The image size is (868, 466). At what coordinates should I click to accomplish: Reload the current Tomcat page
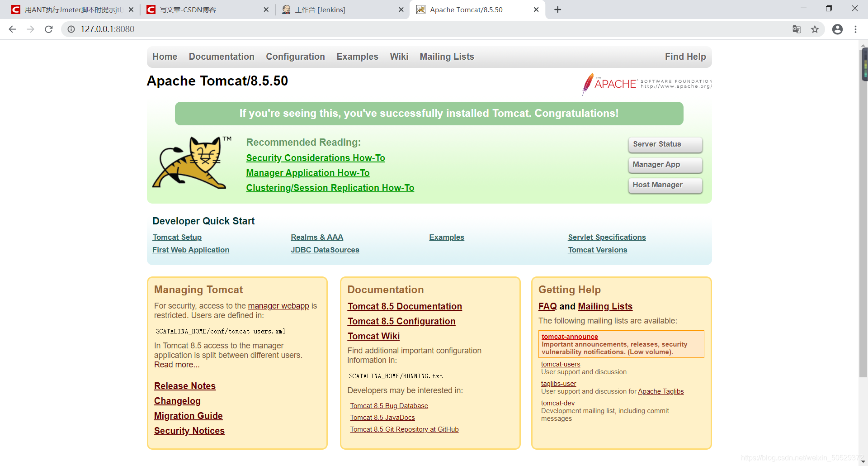(x=49, y=29)
